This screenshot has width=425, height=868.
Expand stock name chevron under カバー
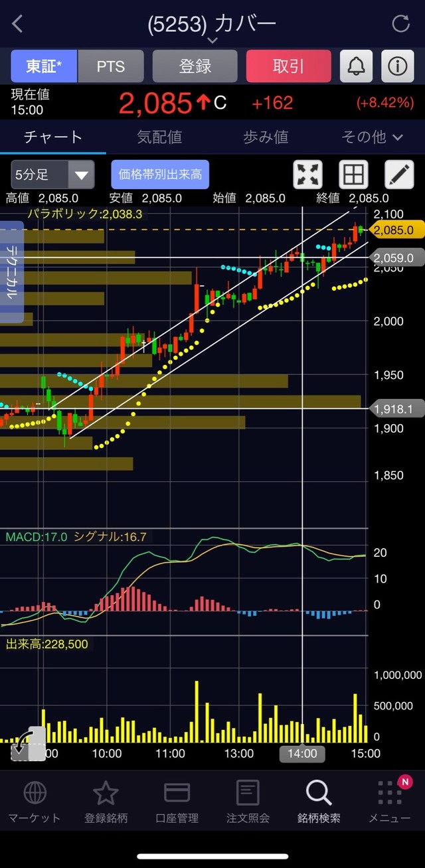tap(212, 41)
